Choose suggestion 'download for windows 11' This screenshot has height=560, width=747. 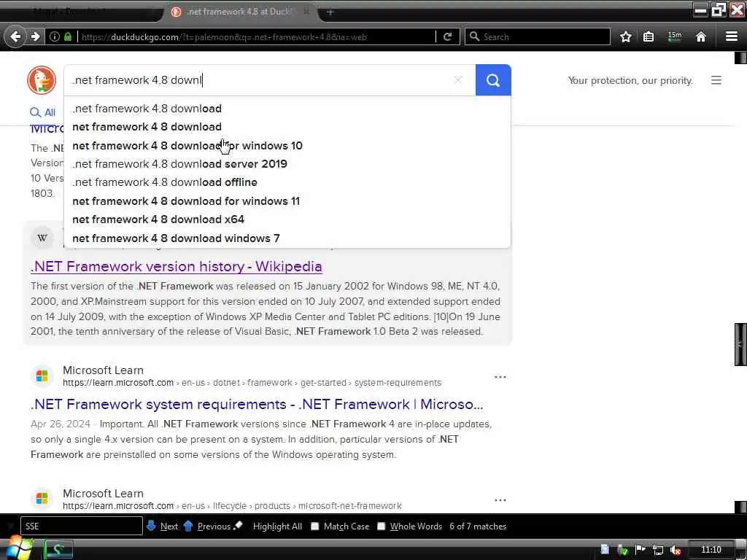(x=287, y=201)
